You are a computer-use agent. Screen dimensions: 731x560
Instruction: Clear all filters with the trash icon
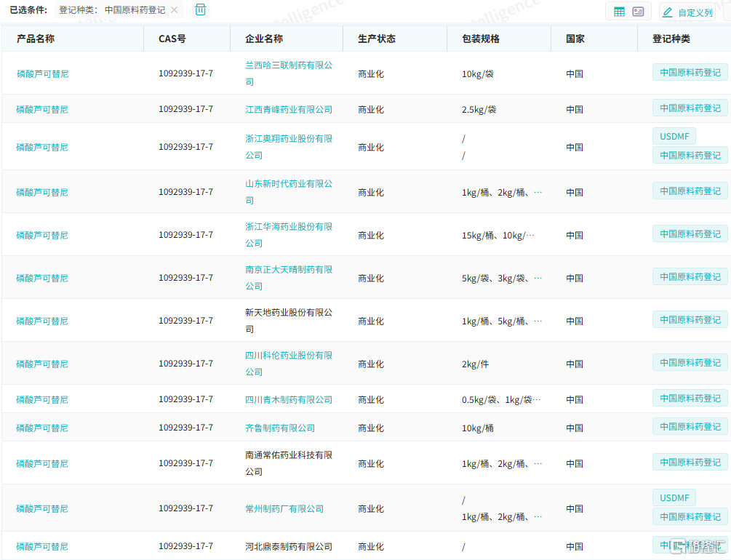pyautogui.click(x=201, y=9)
